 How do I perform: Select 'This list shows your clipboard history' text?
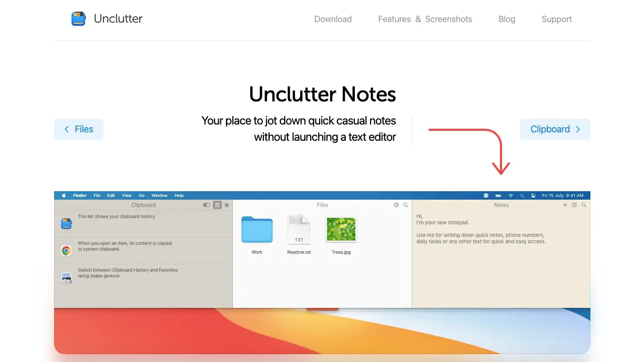coord(117,216)
